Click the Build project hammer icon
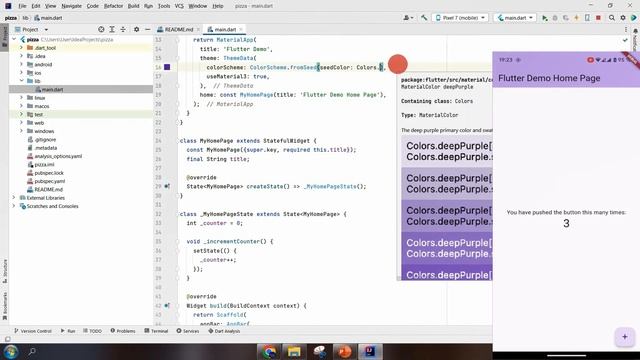This screenshot has width=640, height=360. [424, 18]
